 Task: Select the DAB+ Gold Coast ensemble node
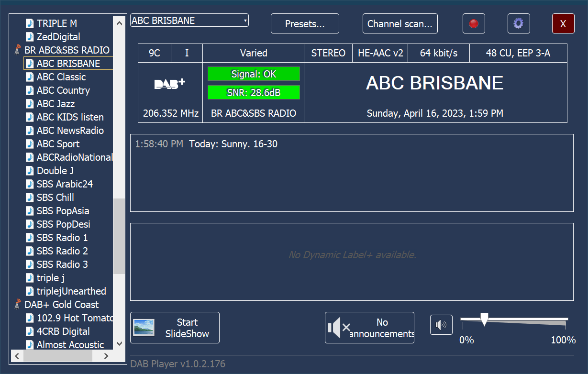[x=62, y=305]
